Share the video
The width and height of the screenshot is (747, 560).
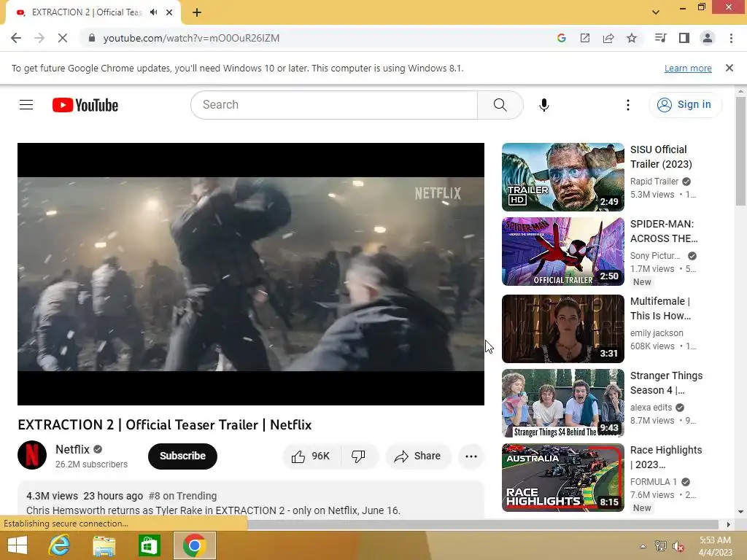(x=417, y=456)
